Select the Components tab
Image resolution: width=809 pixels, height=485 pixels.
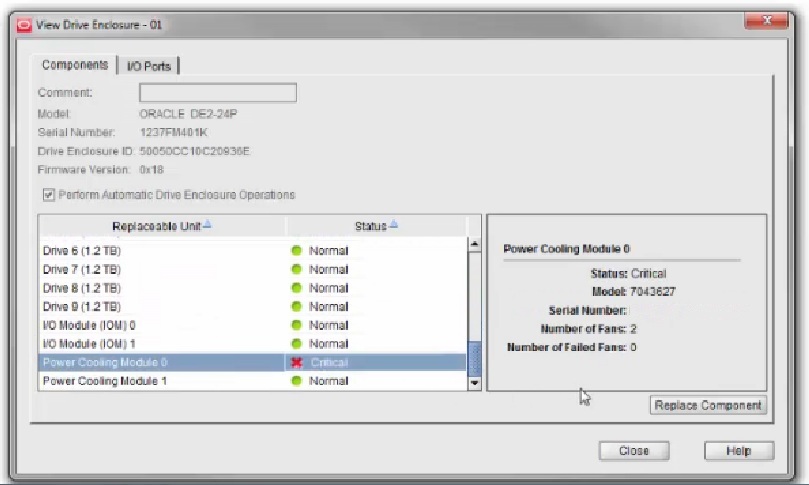(x=75, y=65)
